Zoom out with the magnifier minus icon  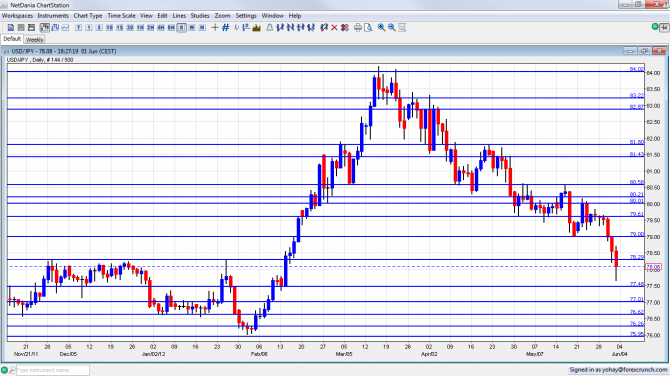pos(392,27)
